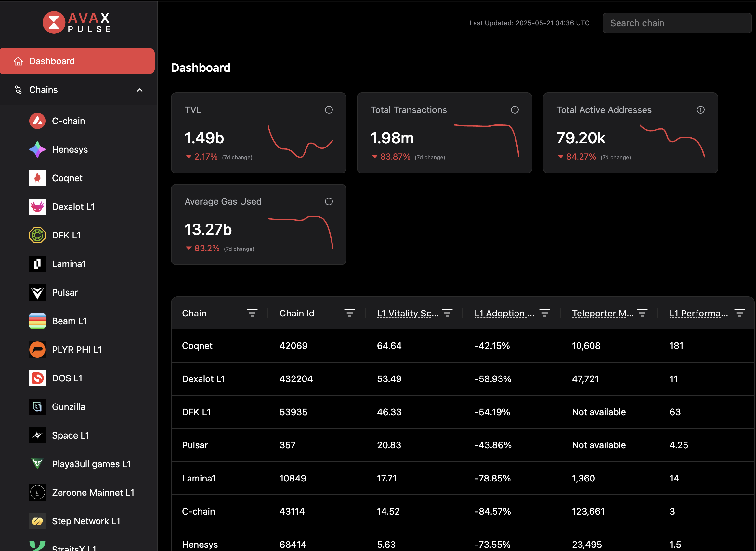Click the Lamina1 chain icon
Viewport: 756px width, 551px height.
[x=37, y=264]
